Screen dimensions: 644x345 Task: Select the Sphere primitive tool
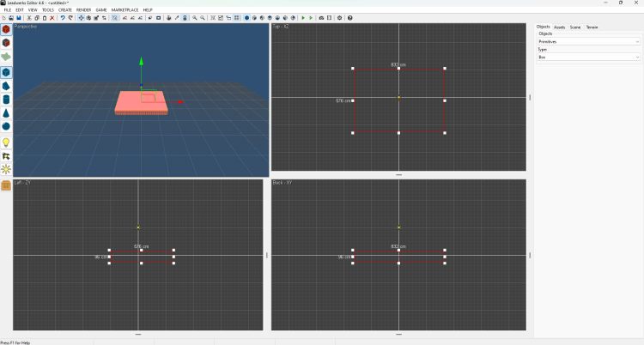(6, 126)
